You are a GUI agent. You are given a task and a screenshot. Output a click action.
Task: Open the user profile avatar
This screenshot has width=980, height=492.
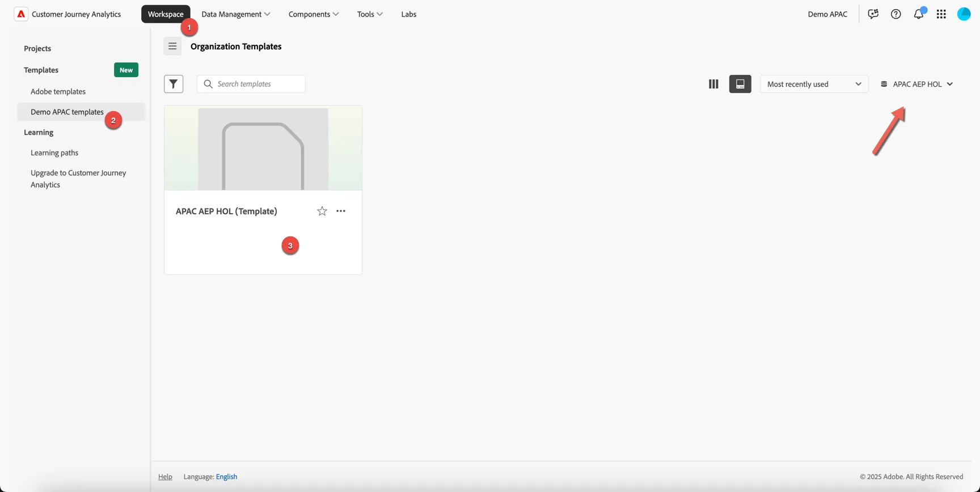(964, 14)
